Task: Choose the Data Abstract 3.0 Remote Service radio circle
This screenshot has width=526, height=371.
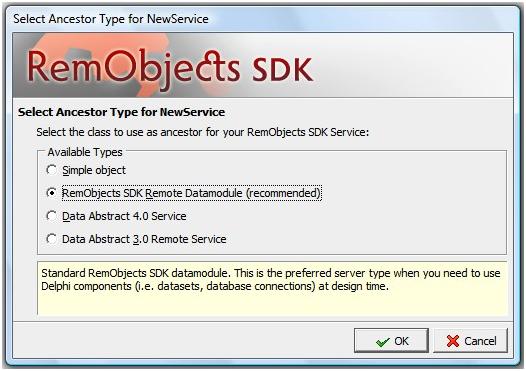Action: click(x=51, y=239)
